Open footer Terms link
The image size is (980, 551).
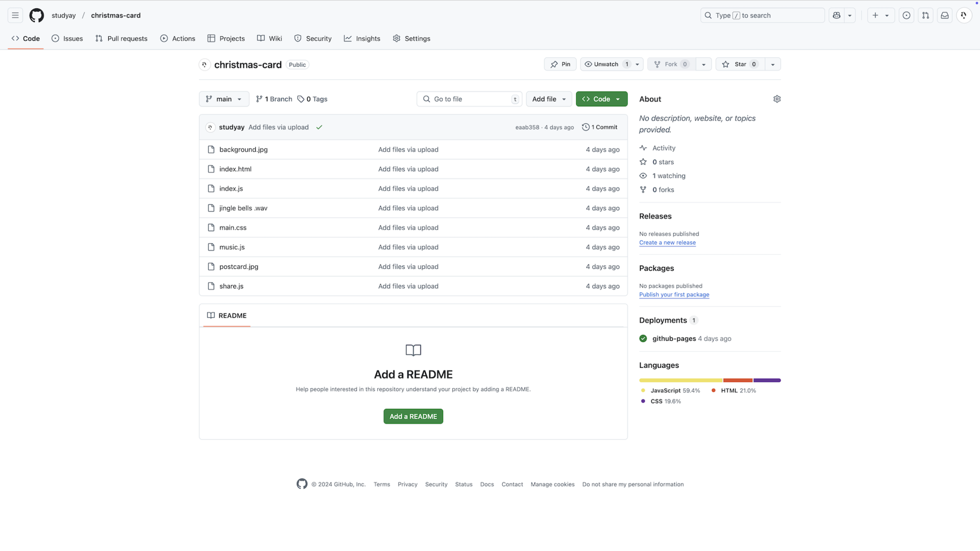pos(382,485)
